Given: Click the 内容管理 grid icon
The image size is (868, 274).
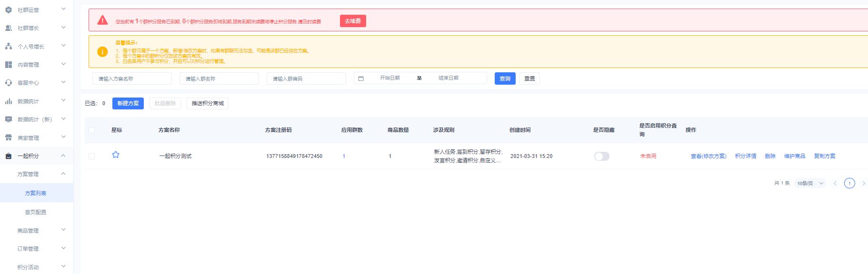Looking at the screenshot, I should pos(9,65).
